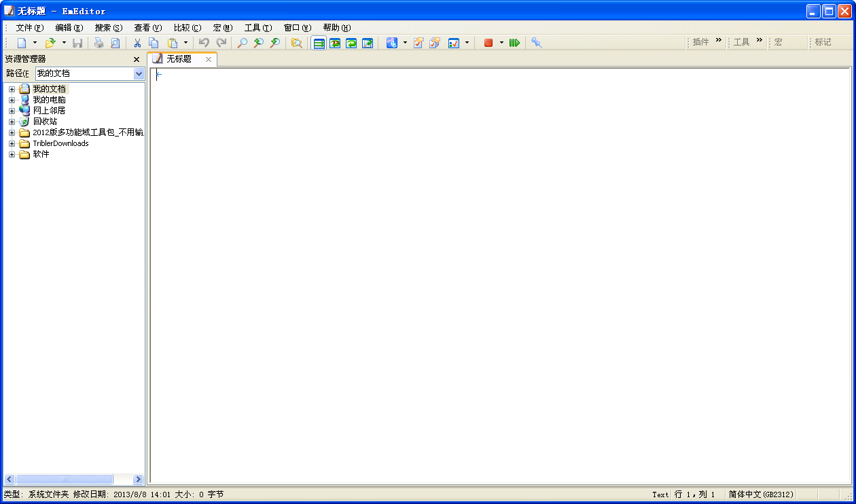Image resolution: width=856 pixels, height=504 pixels.
Task: Expand the 我的电脑 tree node
Action: [x=12, y=100]
